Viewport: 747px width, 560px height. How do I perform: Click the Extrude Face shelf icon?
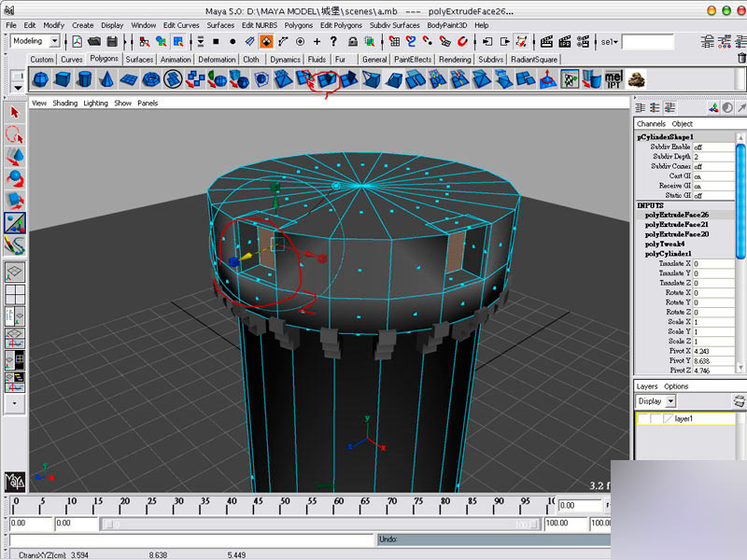tap(328, 79)
